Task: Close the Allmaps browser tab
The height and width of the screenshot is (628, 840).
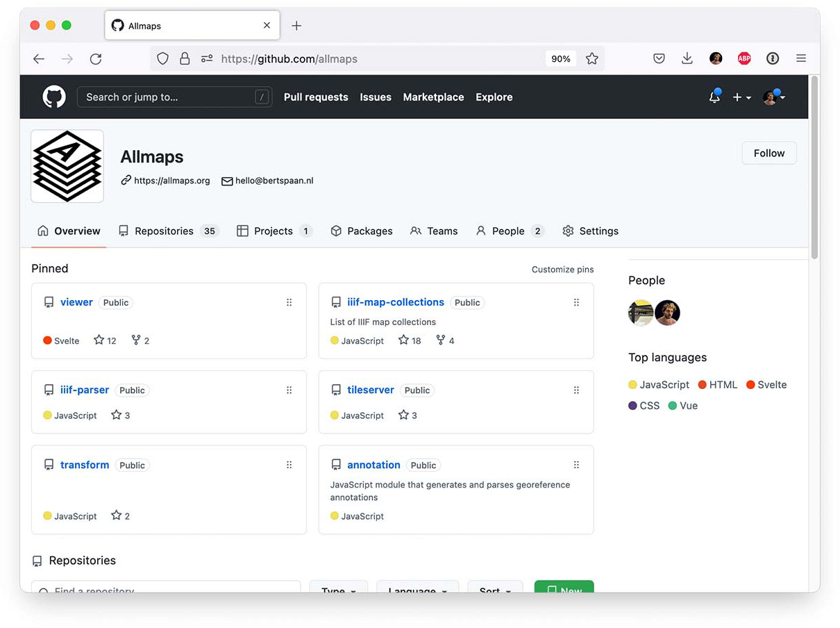Action: pyautogui.click(x=267, y=26)
